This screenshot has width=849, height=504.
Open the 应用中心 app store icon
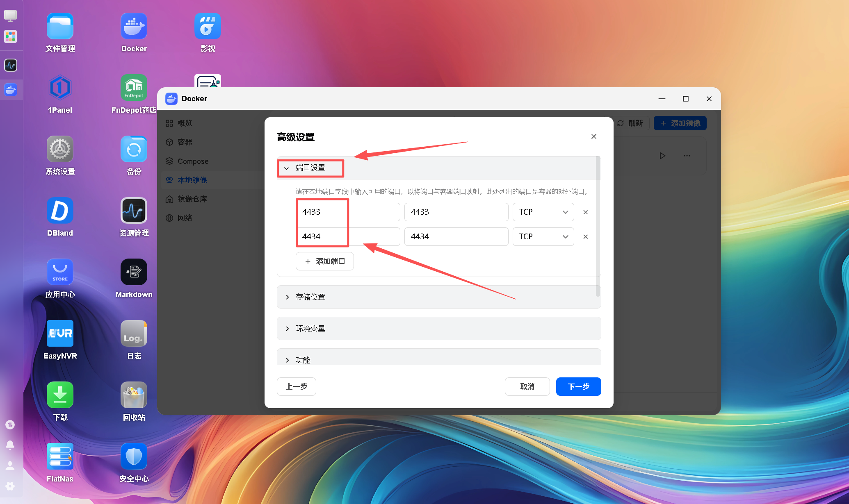60,272
